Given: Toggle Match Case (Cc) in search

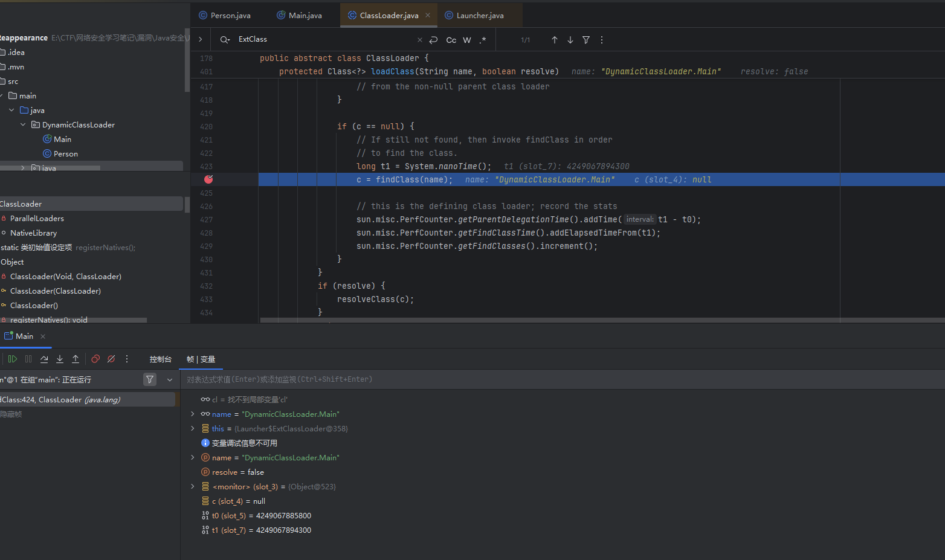Looking at the screenshot, I should click(x=451, y=40).
